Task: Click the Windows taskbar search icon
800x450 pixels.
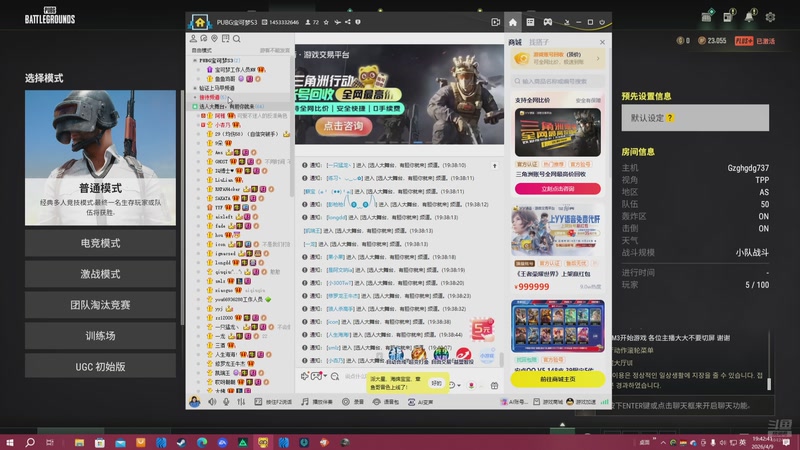Action: (30, 442)
